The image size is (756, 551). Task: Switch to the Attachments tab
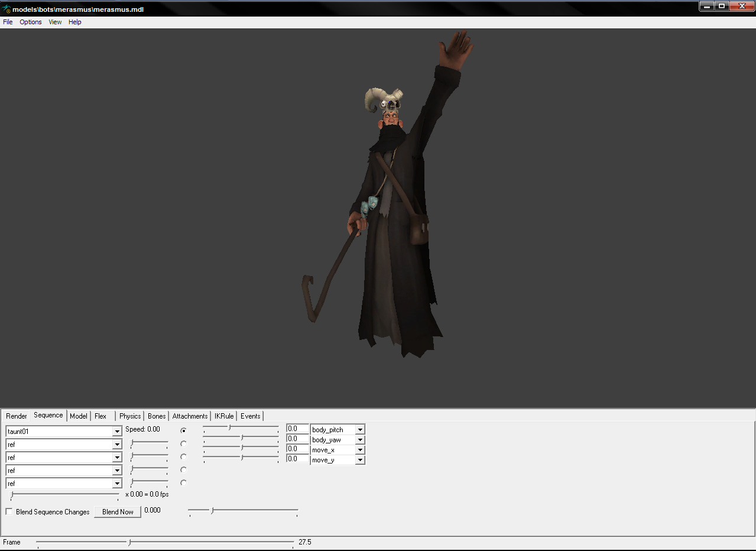point(190,416)
